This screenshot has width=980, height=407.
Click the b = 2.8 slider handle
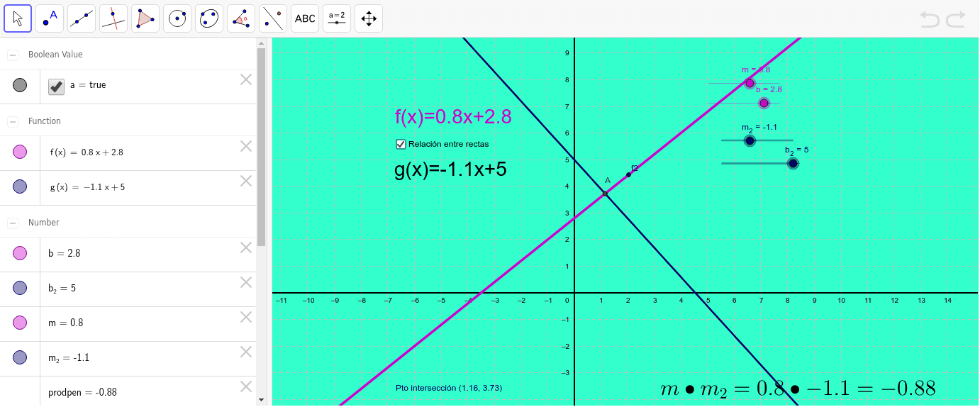[764, 103]
